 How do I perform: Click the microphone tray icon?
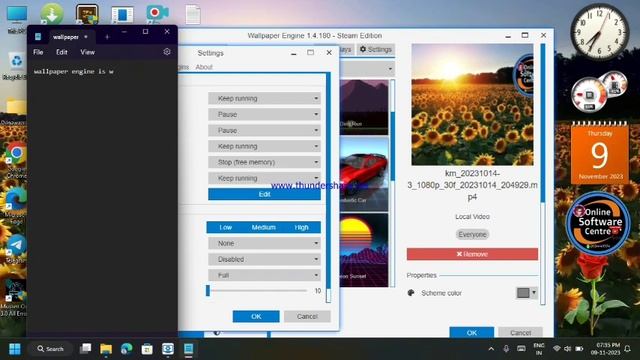[506, 349]
